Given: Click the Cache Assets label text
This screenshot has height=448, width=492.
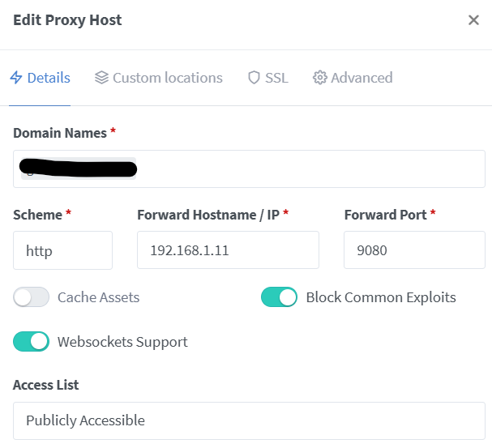Looking at the screenshot, I should pyautogui.click(x=98, y=297).
